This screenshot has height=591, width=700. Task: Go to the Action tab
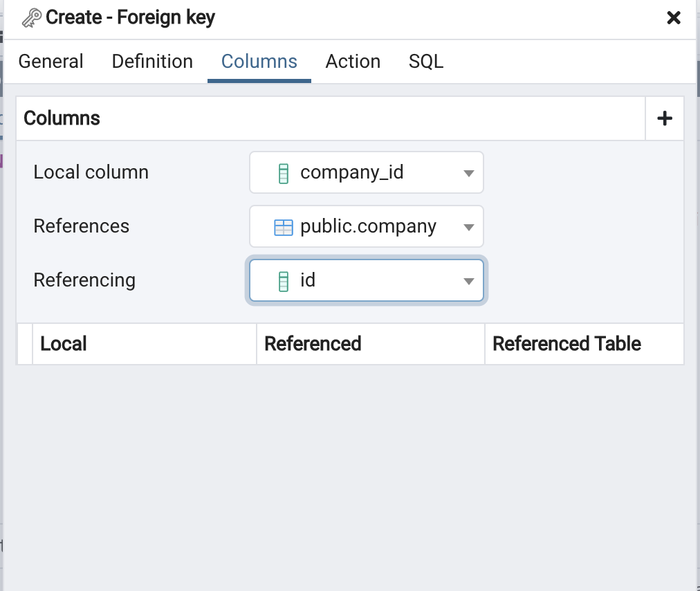click(x=353, y=62)
